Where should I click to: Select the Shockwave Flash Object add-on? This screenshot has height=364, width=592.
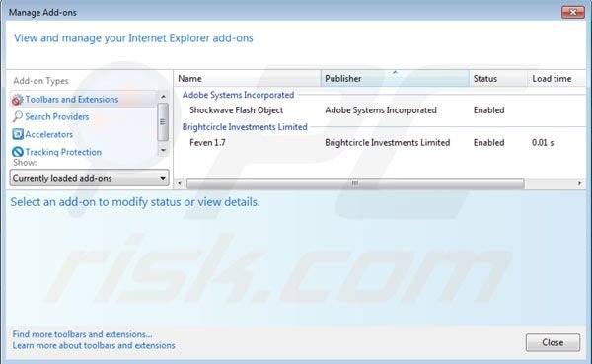point(237,110)
